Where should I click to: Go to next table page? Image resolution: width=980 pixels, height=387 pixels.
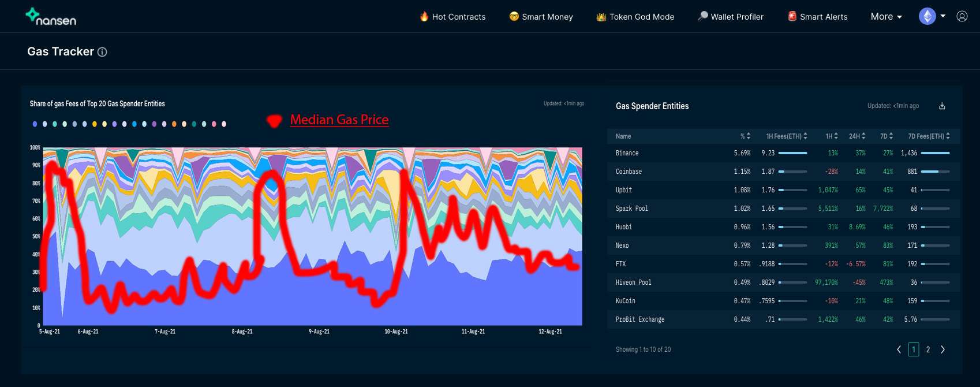point(943,349)
